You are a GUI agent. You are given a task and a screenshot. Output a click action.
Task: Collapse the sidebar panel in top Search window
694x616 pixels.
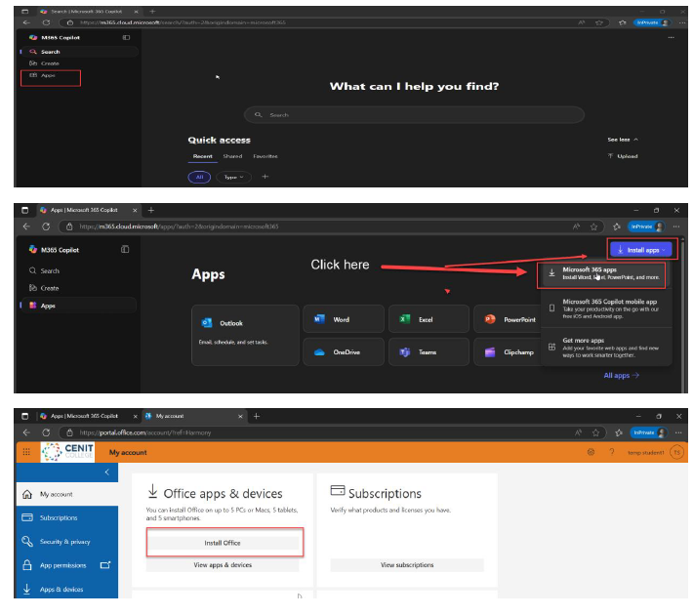click(x=126, y=38)
